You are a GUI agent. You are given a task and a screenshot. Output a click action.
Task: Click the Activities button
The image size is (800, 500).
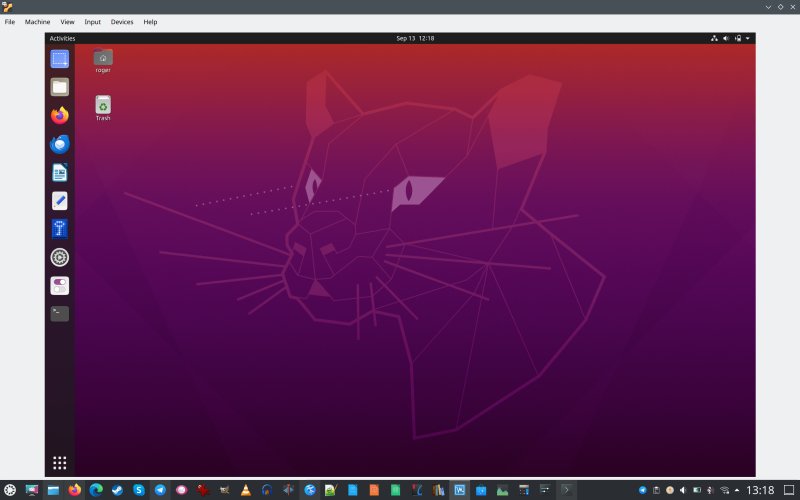[x=62, y=38]
